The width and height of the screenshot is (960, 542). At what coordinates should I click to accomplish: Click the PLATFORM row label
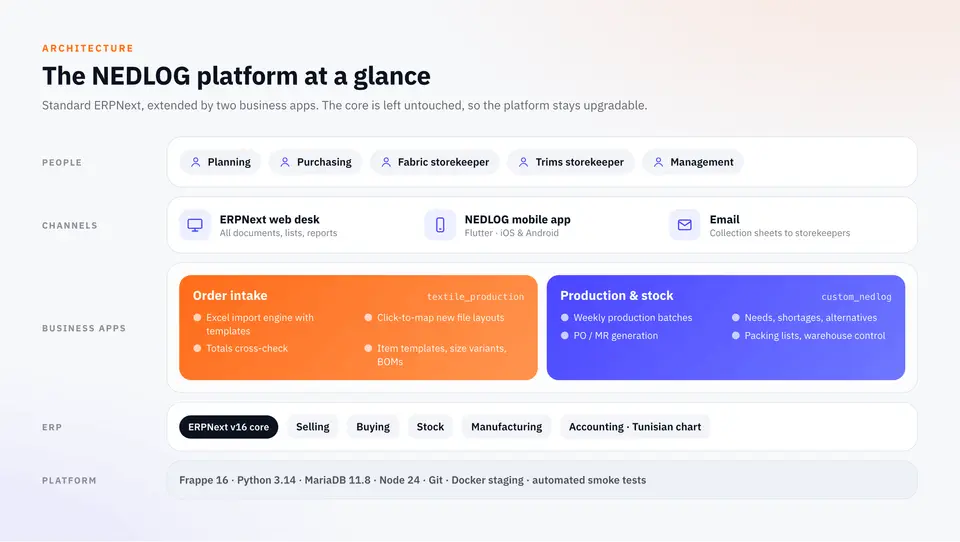click(x=69, y=481)
